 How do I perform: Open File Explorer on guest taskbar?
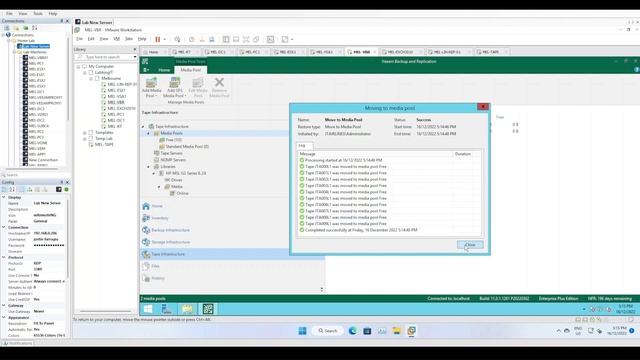[x=187, y=309]
